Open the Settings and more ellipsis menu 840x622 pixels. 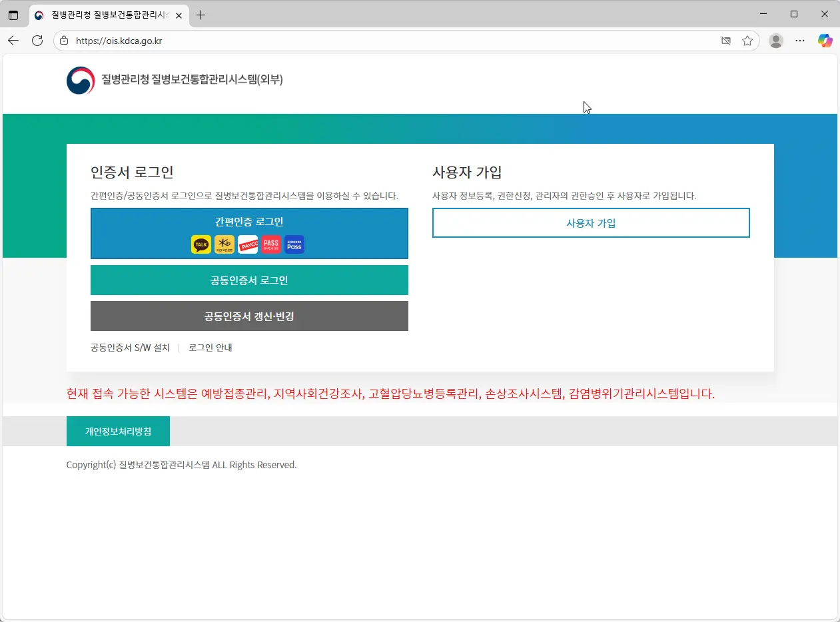(800, 41)
